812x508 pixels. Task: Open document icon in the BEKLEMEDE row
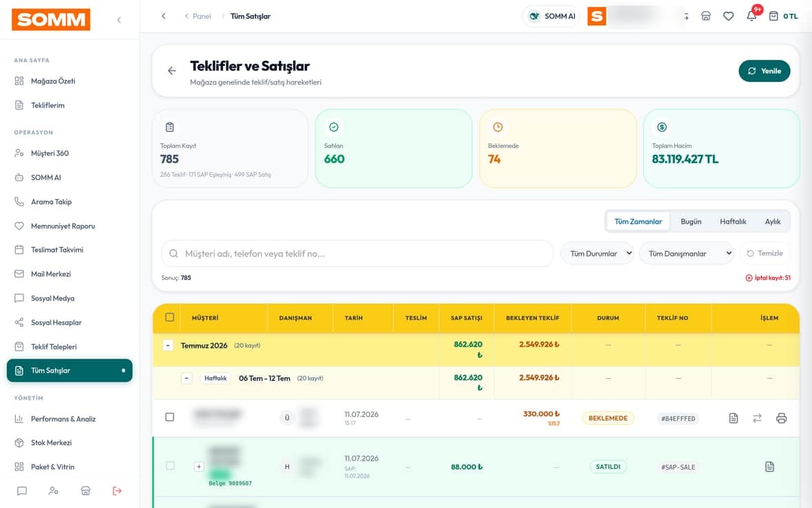coord(734,418)
